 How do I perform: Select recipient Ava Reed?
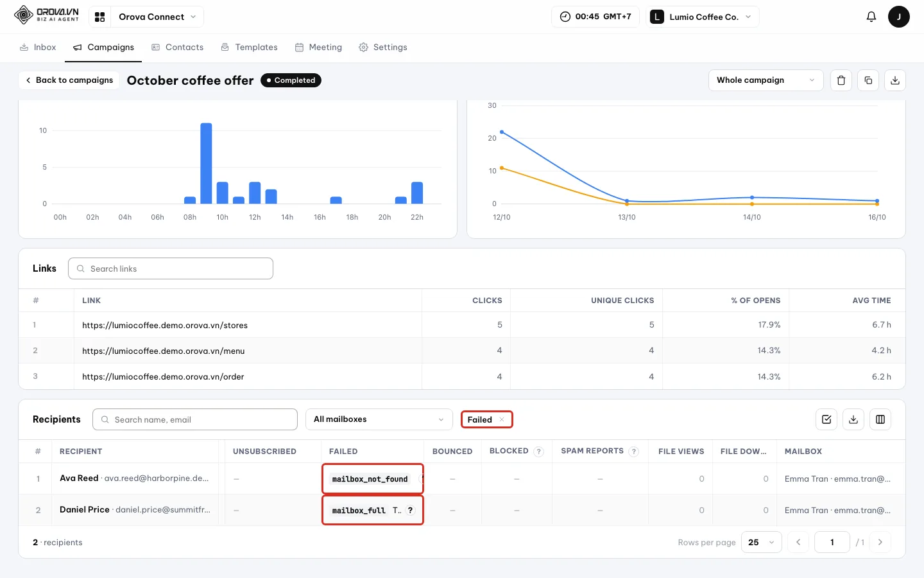(79, 478)
